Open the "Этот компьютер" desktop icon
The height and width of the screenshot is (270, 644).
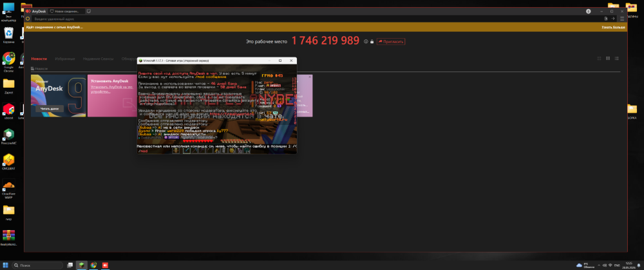point(8,12)
